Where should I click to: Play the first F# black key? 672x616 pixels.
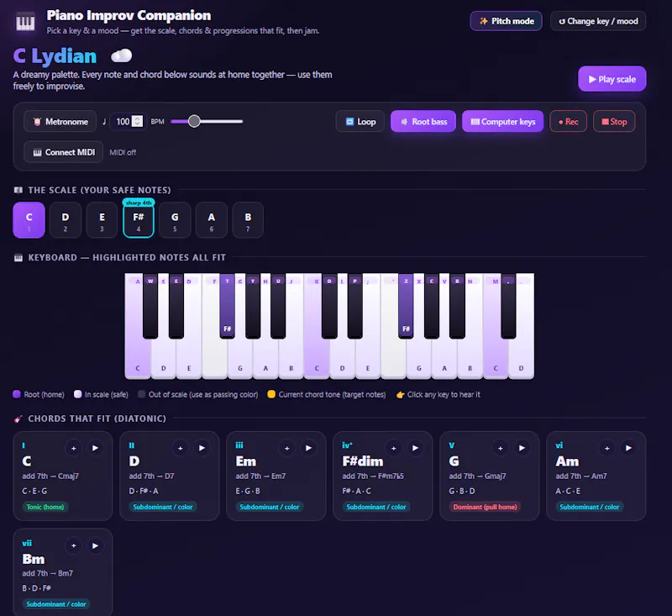coord(227,306)
